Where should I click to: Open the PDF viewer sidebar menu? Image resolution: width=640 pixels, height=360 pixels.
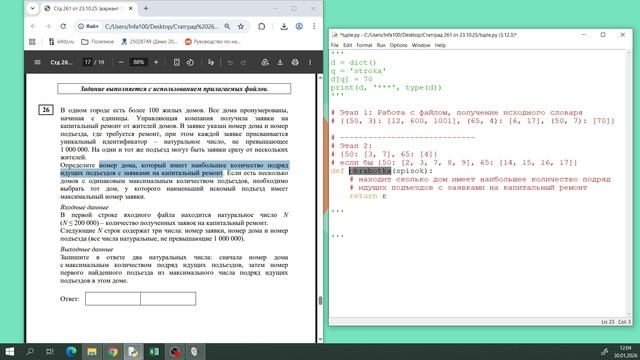tap(37, 62)
